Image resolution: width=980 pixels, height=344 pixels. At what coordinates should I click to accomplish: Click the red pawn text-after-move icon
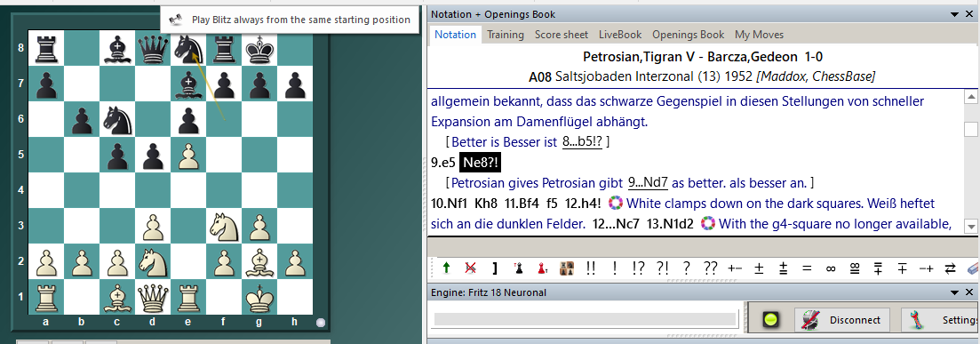[x=542, y=268]
